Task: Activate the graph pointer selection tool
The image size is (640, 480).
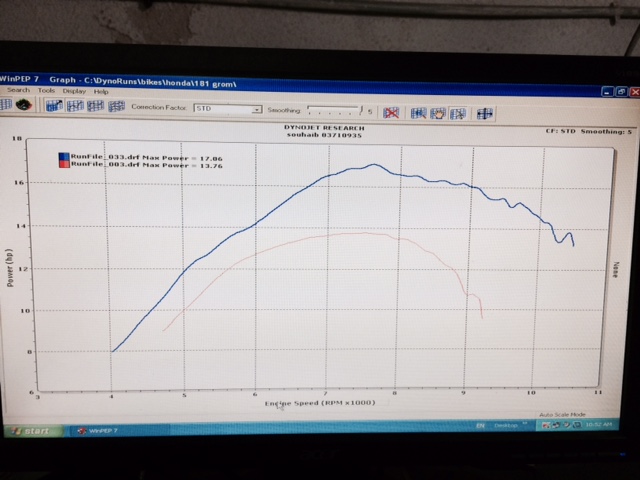Action: point(458,114)
